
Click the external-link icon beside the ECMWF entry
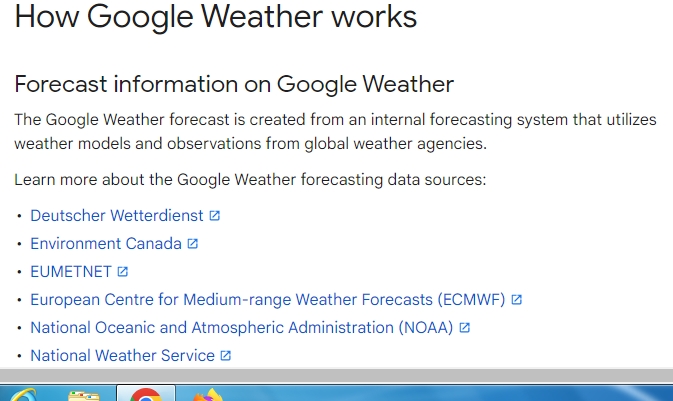pyautogui.click(x=517, y=300)
